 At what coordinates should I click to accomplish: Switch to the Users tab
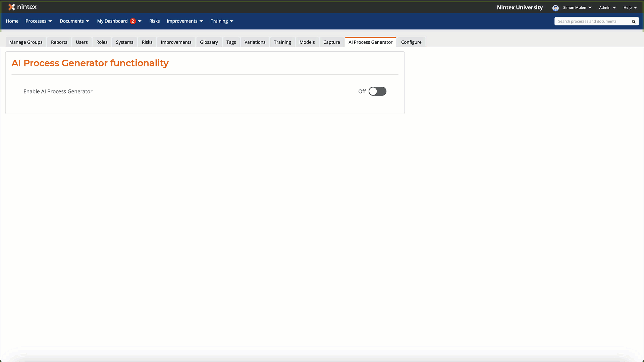82,42
